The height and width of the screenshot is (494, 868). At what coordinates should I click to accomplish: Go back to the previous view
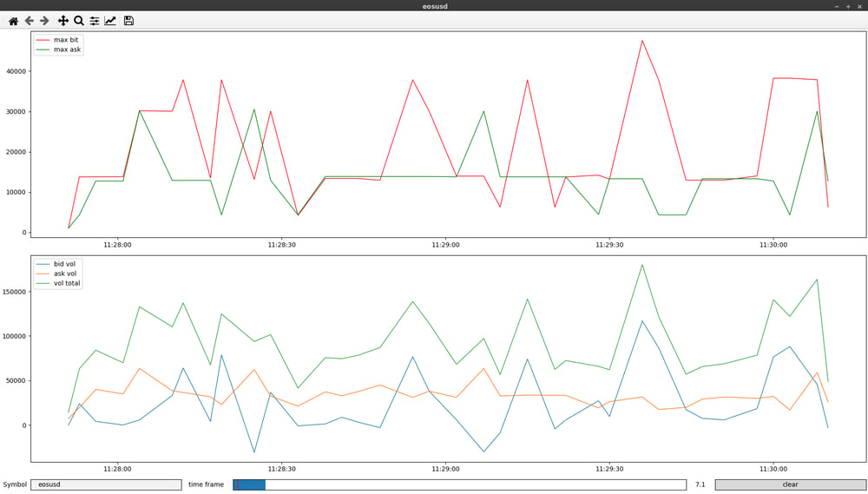29,21
